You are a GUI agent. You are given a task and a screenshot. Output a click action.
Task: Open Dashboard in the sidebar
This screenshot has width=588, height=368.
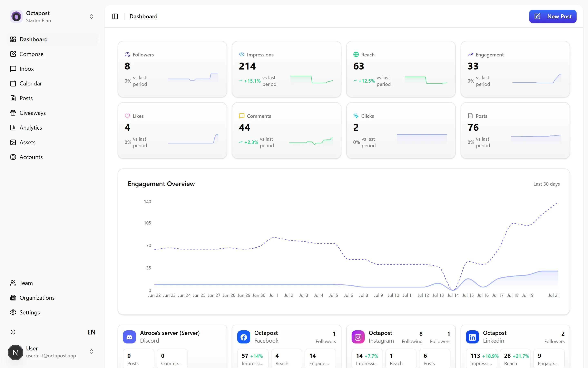(x=52, y=39)
